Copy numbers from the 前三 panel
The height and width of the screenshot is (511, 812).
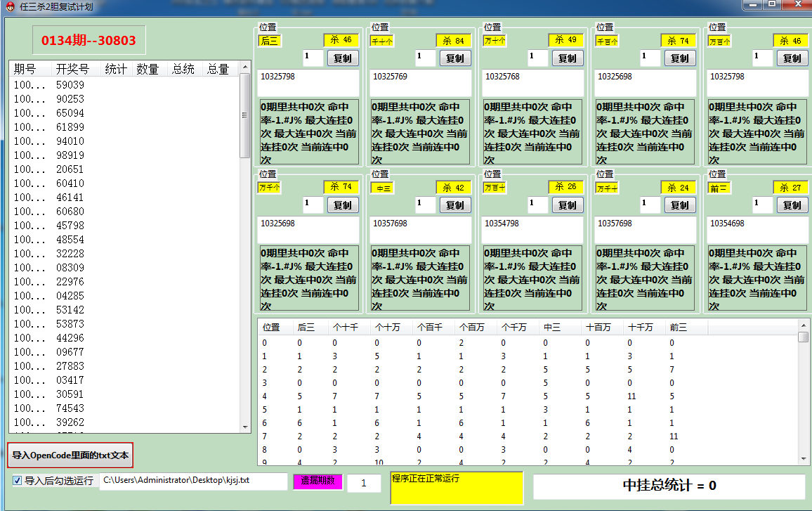[792, 205]
